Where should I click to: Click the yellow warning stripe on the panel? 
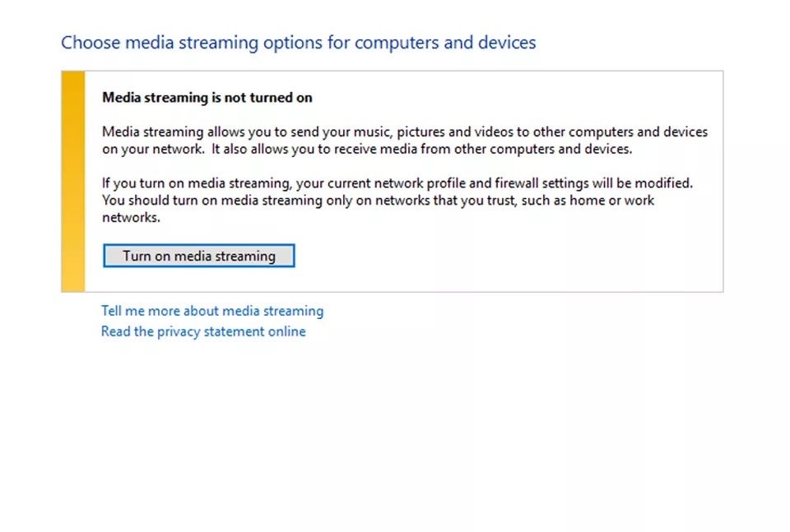[73, 181]
